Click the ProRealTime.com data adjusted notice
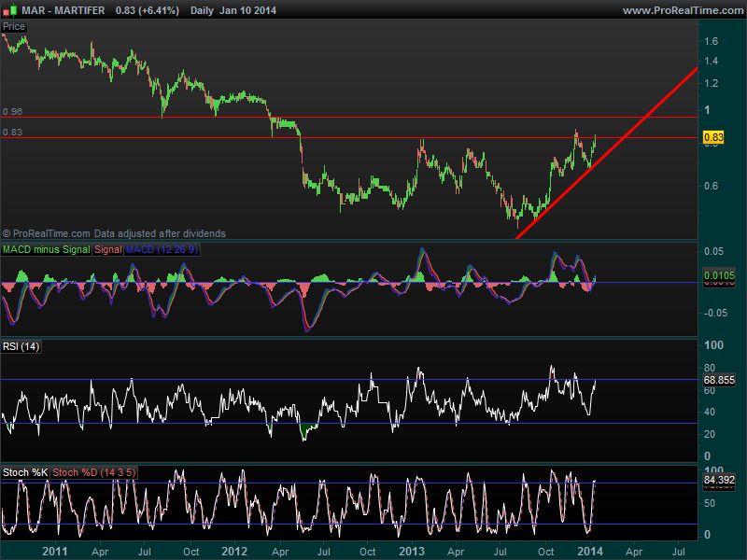Screen dimensions: 747x560 click(x=114, y=233)
